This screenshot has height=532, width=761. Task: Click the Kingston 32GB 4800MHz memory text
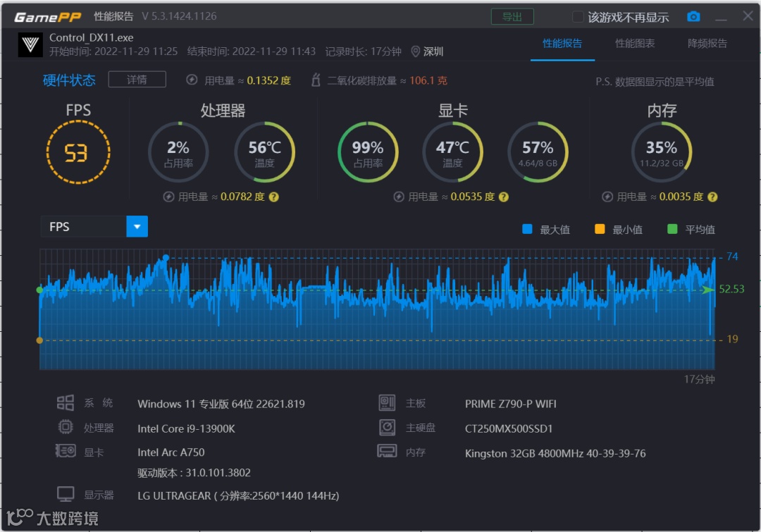pyautogui.click(x=555, y=453)
